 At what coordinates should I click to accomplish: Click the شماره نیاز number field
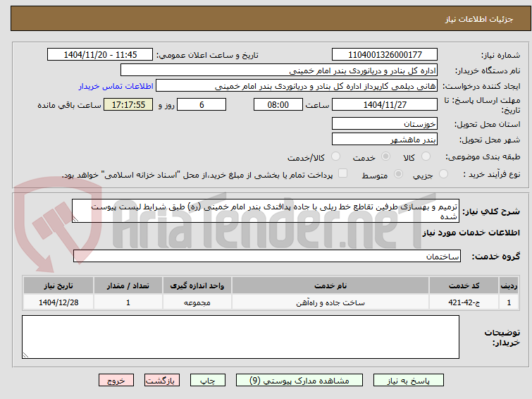[385, 55]
